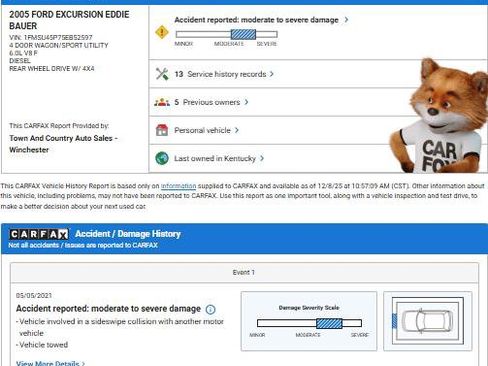
Task: Click the Event 1 header bar
Action: click(244, 272)
